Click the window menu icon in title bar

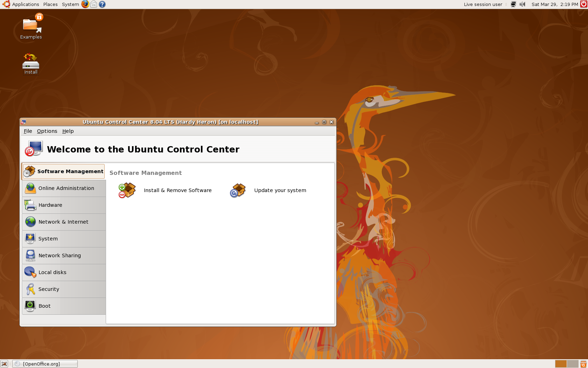(23, 122)
